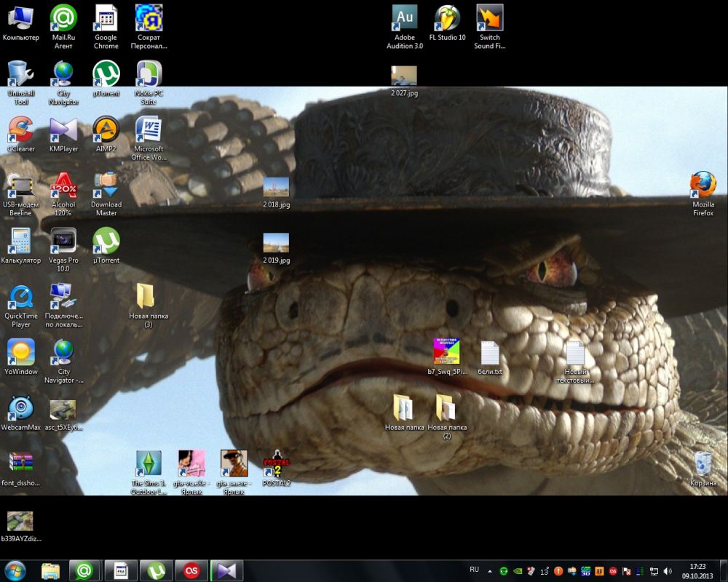The width and height of the screenshot is (728, 582).
Task: Open the Mozilla Firefox desktop shortcut
Action: coord(703,194)
